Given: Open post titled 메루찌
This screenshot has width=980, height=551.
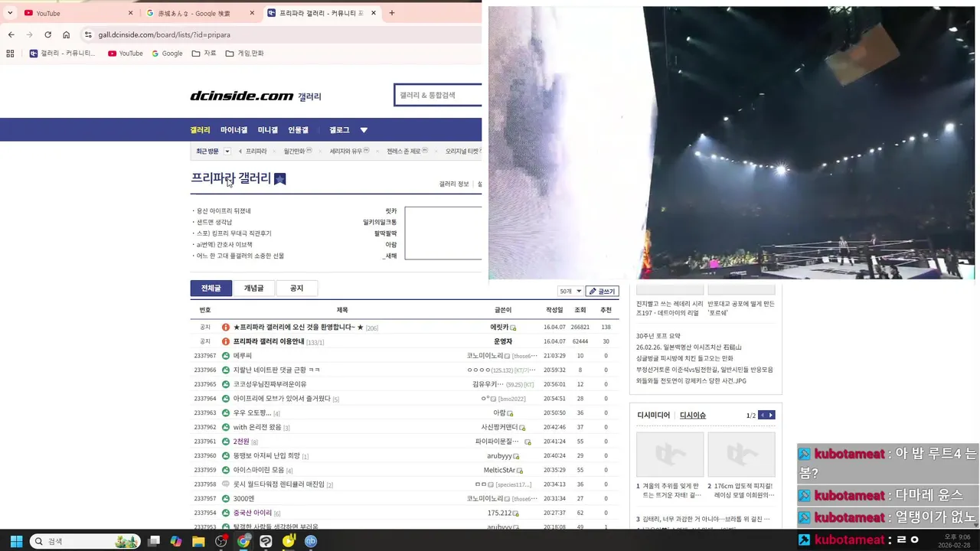Looking at the screenshot, I should click(x=243, y=356).
